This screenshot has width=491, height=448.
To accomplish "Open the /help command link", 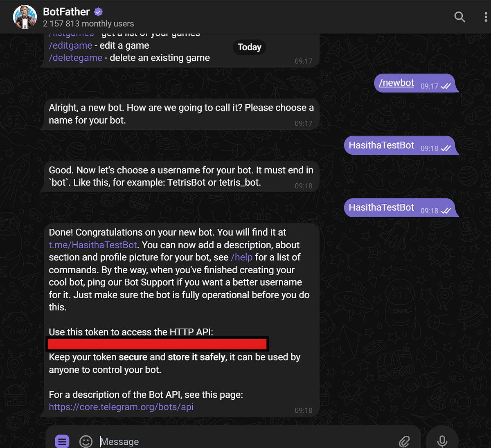I will 242,257.
